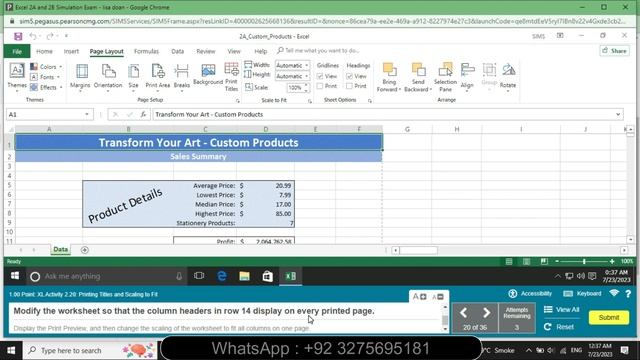Open Print Titles dialog
The image size is (640, 360).
click(x=231, y=77)
